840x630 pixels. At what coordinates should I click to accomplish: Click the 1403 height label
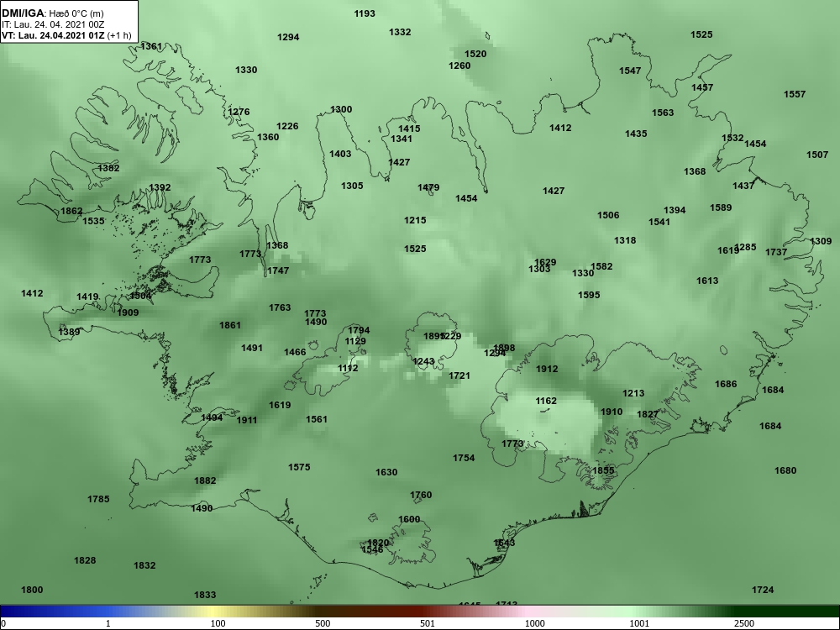coord(340,154)
